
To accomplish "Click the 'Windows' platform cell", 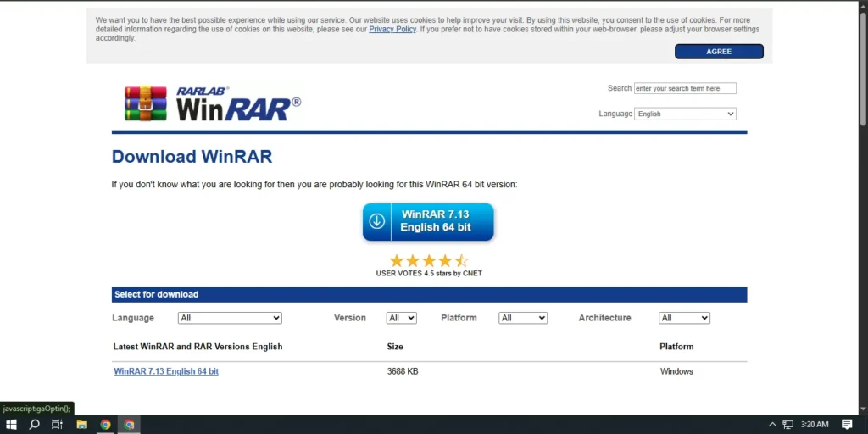I will click(x=676, y=371).
